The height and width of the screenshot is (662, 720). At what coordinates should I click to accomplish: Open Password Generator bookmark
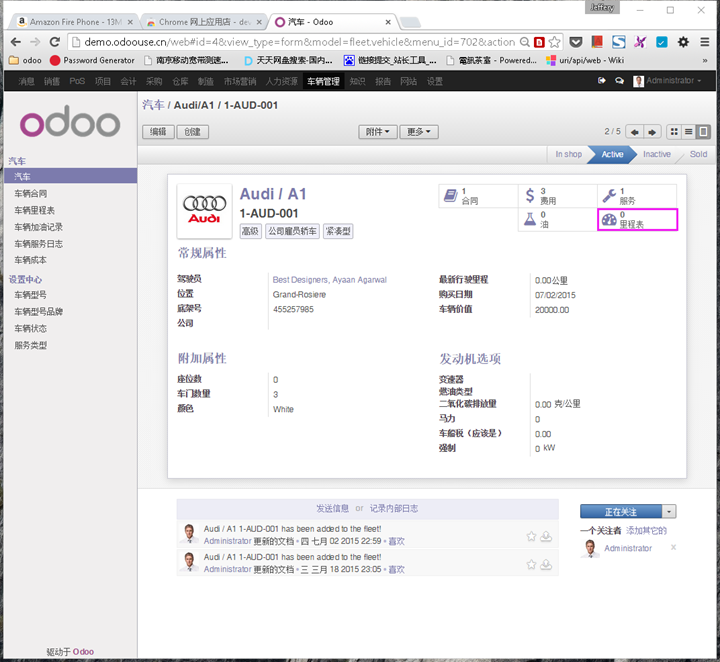92,60
